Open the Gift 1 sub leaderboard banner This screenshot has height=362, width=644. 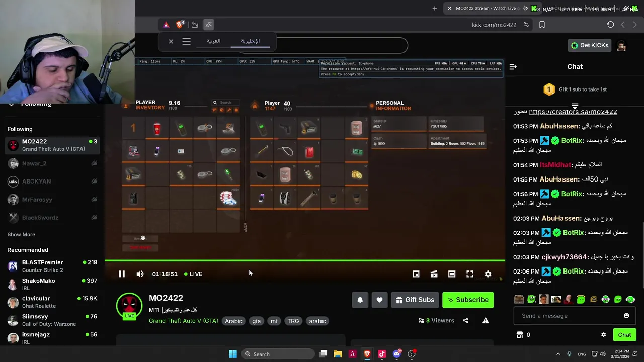click(x=575, y=89)
